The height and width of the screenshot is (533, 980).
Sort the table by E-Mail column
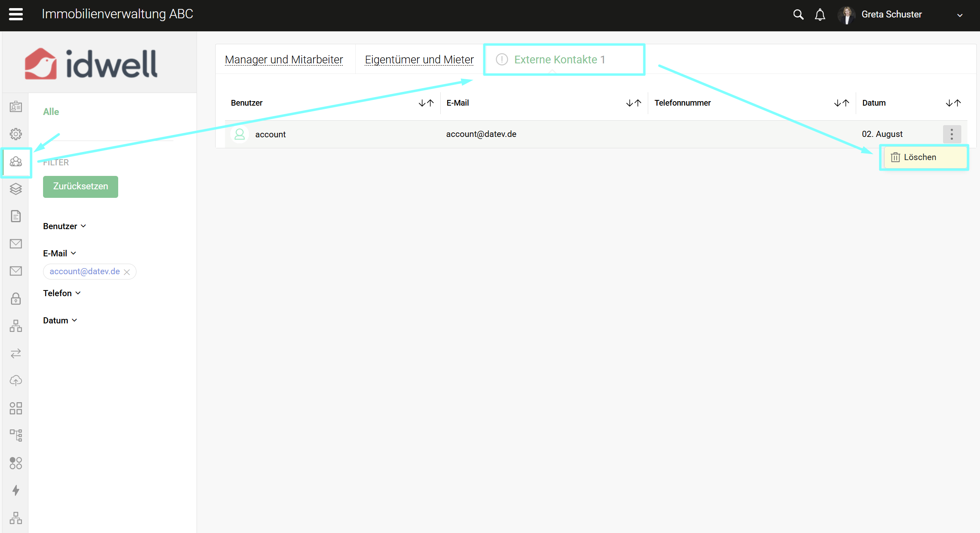(633, 103)
